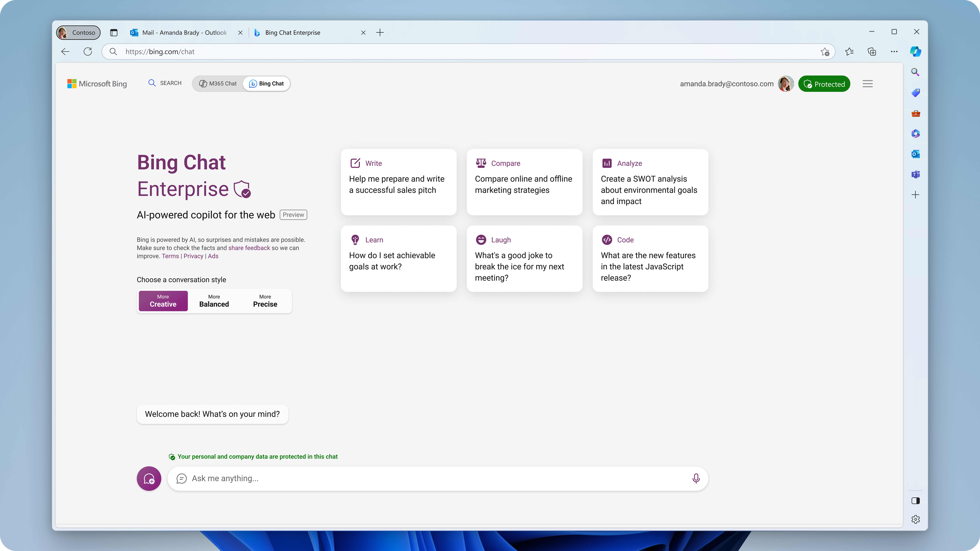The image size is (980, 551).
Task: Switch to Mail - Amanda Brady Outlook tab
Action: 184,32
